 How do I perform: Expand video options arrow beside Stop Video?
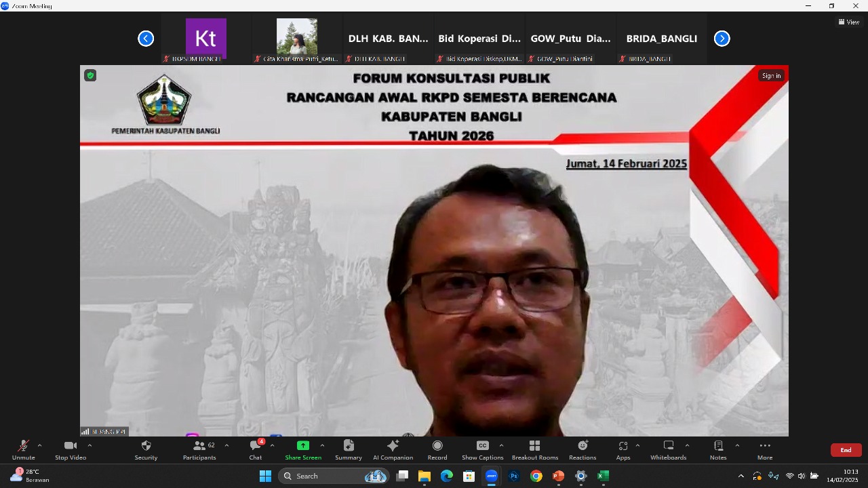click(x=90, y=445)
